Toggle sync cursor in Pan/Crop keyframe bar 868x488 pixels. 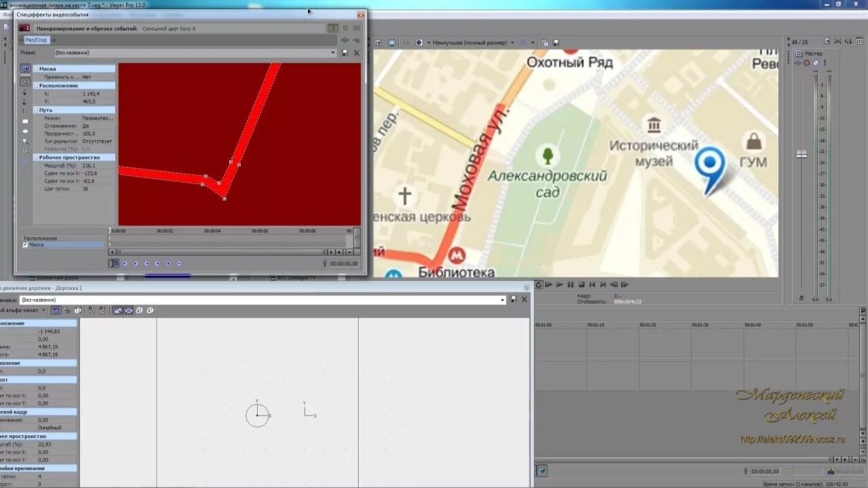click(114, 263)
